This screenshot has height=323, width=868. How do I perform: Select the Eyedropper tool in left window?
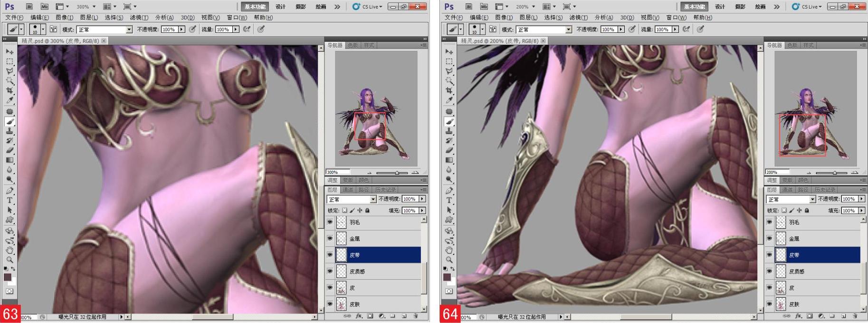point(10,100)
